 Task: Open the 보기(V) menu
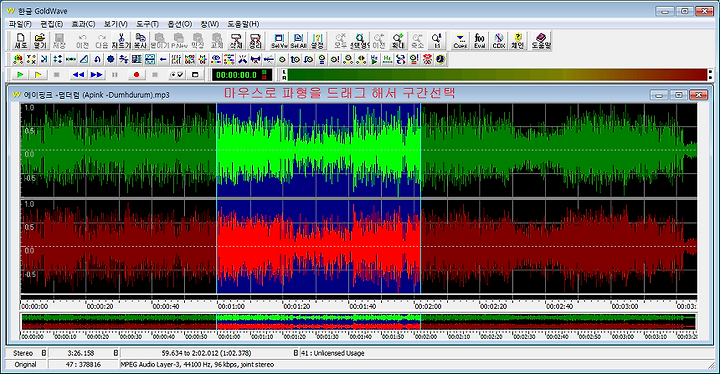point(116,24)
